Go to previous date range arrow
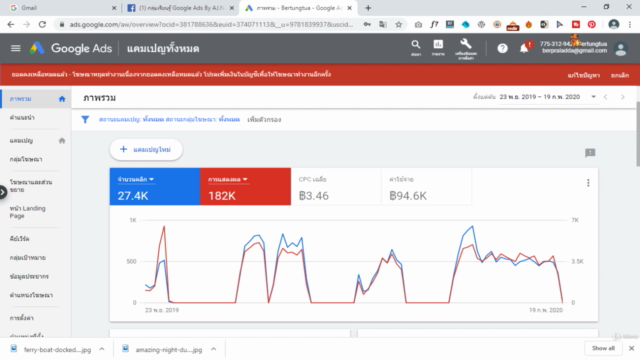Image resolution: width=640 pixels, height=360 pixels. point(606,97)
